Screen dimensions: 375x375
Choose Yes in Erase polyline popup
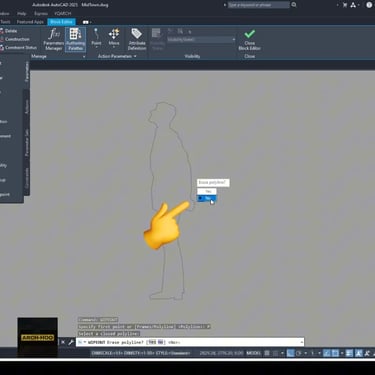coord(207,191)
